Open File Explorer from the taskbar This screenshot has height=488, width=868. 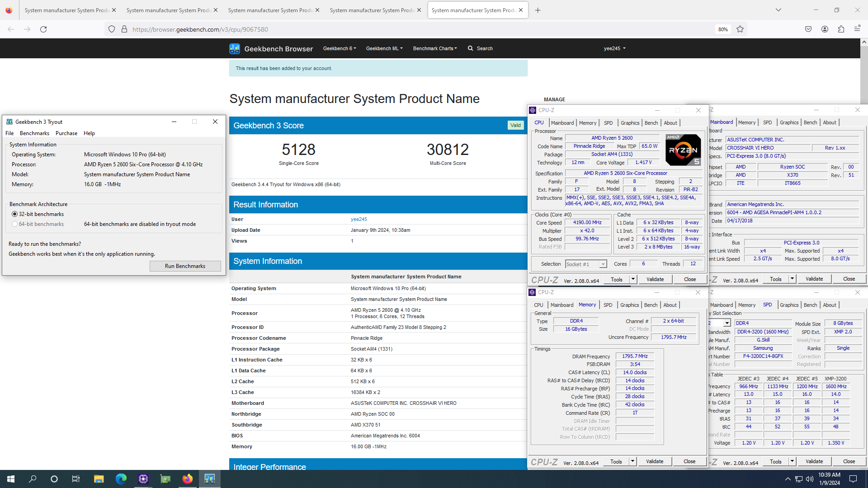99,479
